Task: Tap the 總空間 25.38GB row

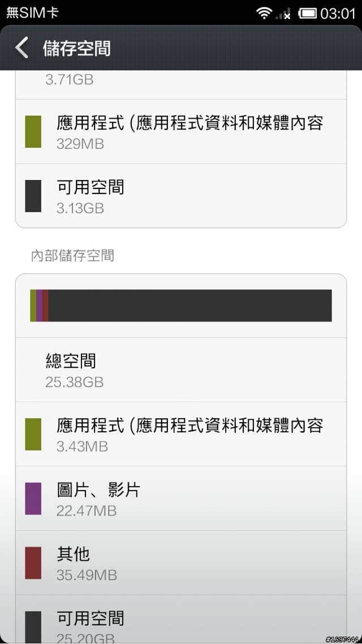Action: (x=181, y=370)
